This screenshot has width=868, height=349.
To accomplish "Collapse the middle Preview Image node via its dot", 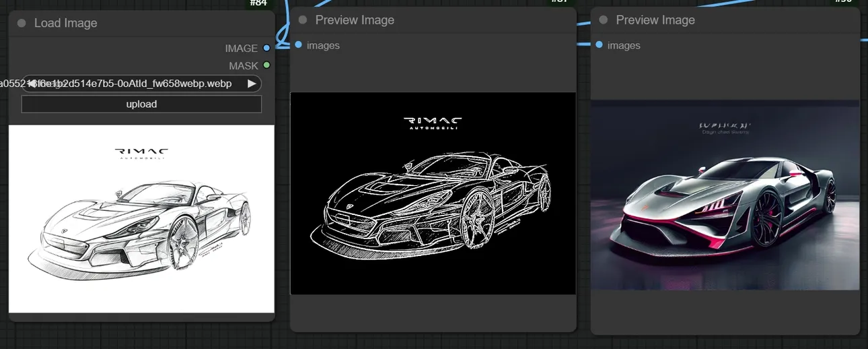I will (303, 20).
